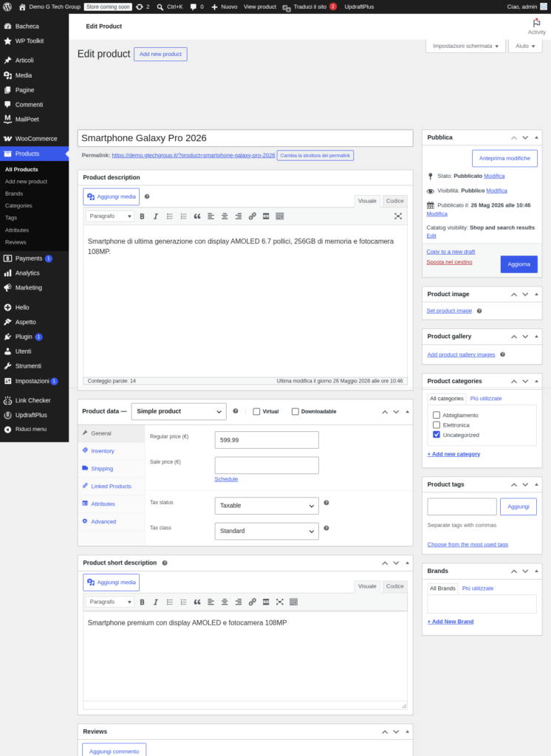Collapse the Pubblica panel
This screenshot has width=551, height=756.
tap(536, 137)
